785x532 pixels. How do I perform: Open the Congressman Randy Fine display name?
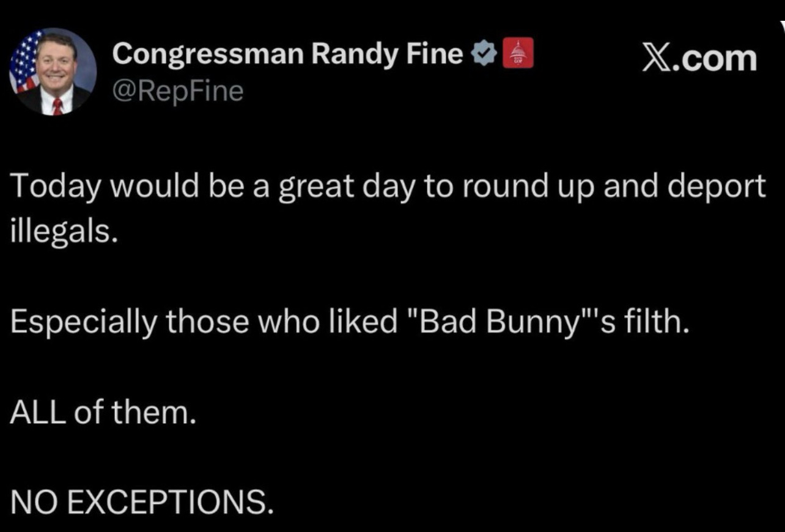tap(287, 54)
